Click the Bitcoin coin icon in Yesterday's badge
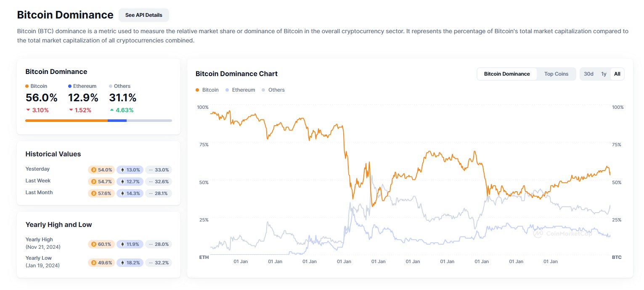Image resolution: width=644 pixels, height=290 pixels. point(93,170)
